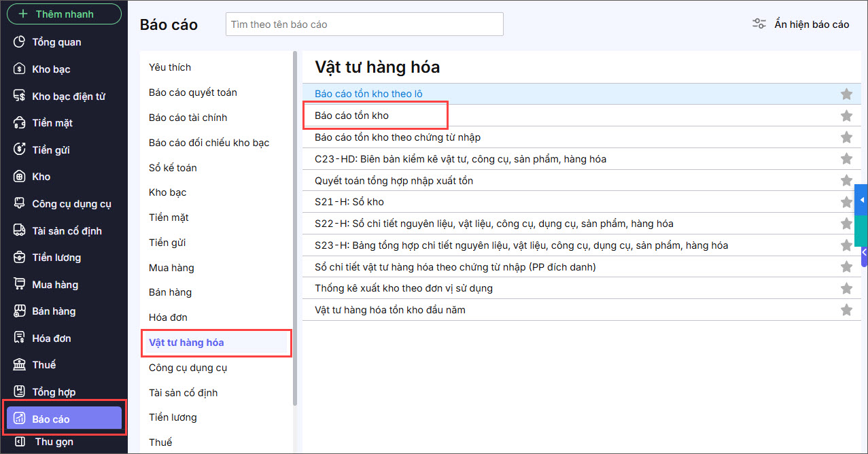
Task: Click the Thêm nhanh button
Action: tap(64, 14)
